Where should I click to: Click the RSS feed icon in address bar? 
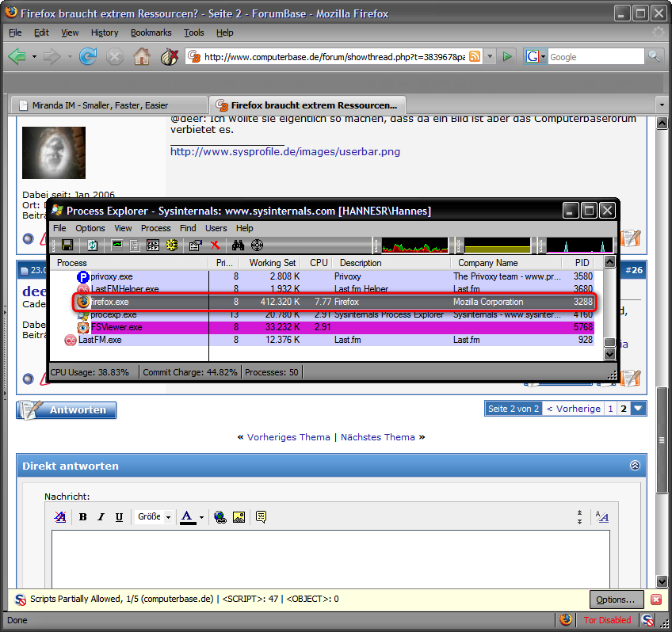pos(475,56)
